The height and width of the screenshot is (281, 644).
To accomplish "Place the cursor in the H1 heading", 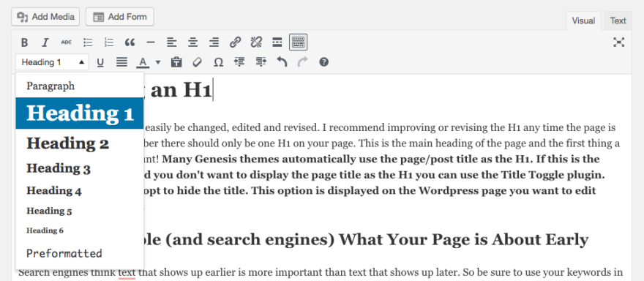I will [x=181, y=89].
